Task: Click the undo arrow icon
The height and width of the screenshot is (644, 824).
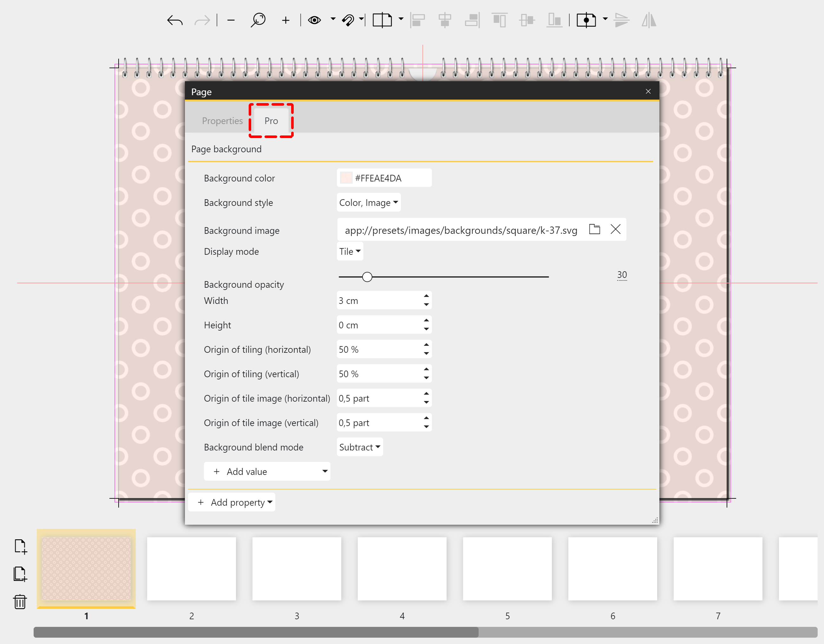Action: pos(175,20)
